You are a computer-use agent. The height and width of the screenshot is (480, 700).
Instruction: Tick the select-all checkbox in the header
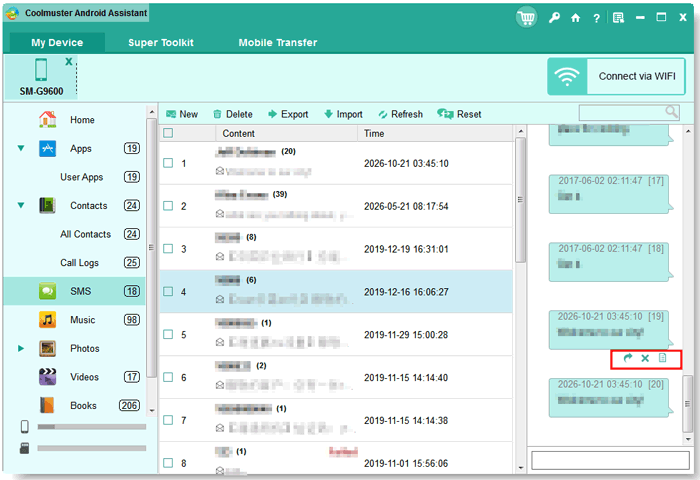pyautogui.click(x=168, y=133)
